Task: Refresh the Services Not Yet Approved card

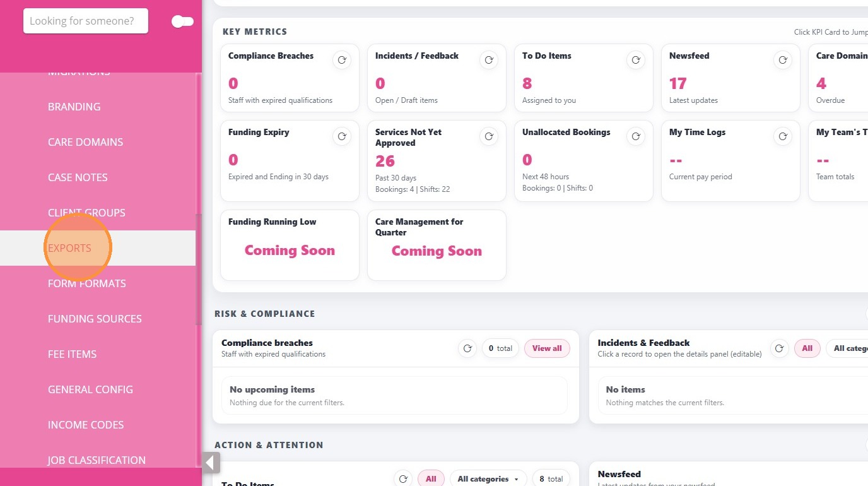Action: tap(489, 136)
